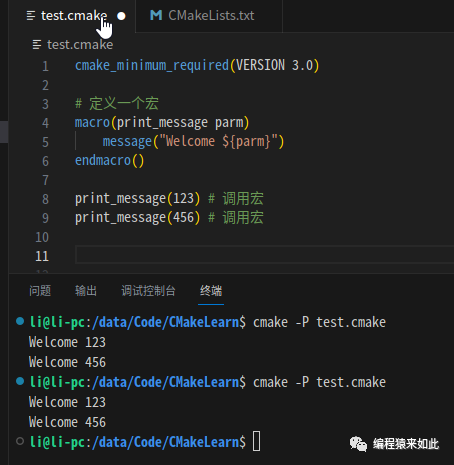
Task: Open the 输出 panel tab
Action: click(86, 291)
